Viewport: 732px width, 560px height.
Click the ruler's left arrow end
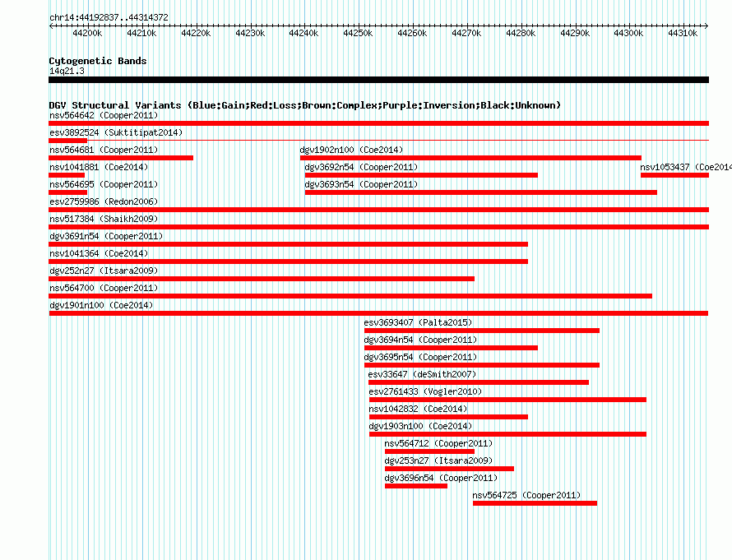(x=51, y=26)
